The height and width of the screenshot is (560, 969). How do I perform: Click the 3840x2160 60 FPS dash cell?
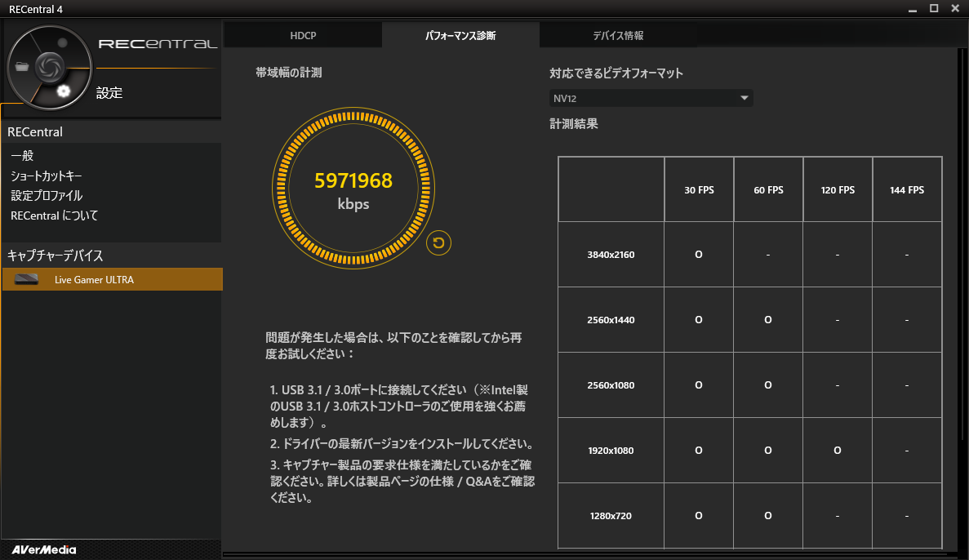coord(768,255)
